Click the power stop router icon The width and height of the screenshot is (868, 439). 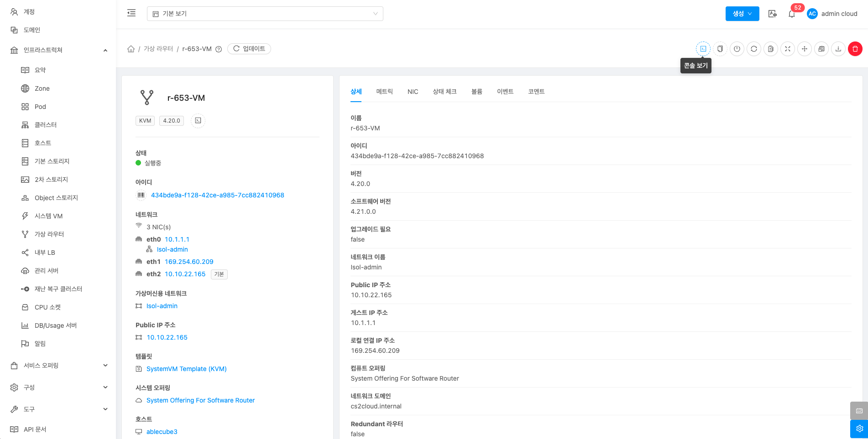point(737,49)
